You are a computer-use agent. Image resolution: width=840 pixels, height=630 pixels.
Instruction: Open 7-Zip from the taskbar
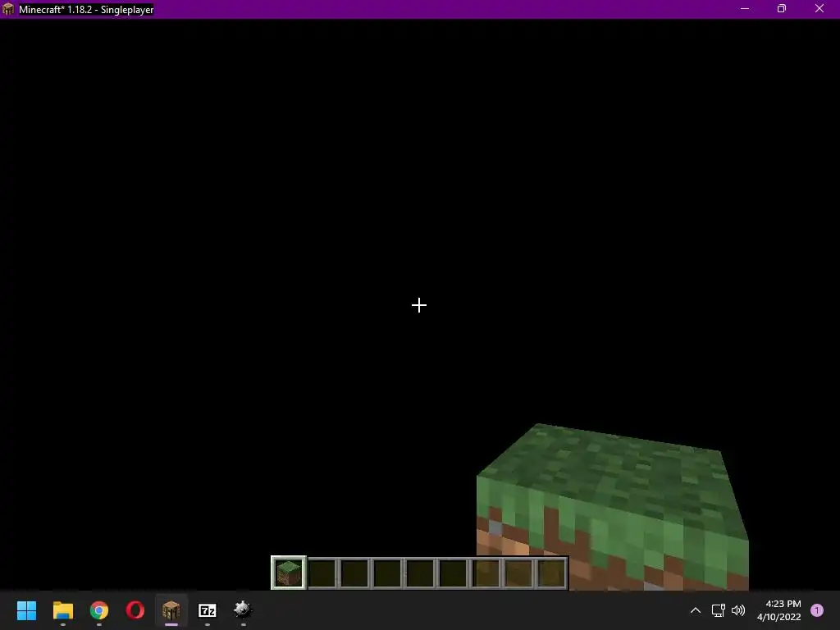(208, 610)
